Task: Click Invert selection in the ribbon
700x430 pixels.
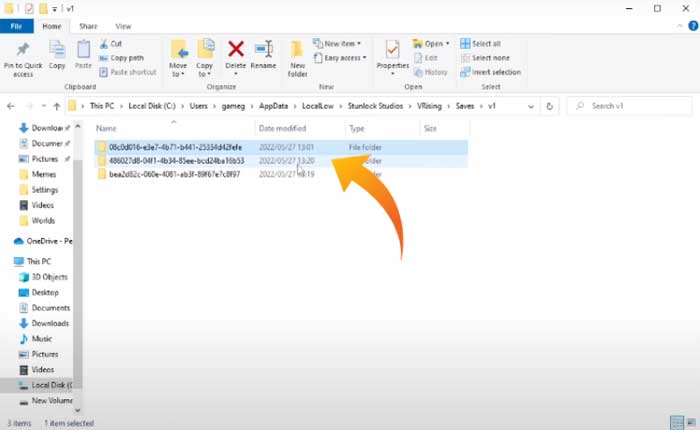Action: pos(489,72)
